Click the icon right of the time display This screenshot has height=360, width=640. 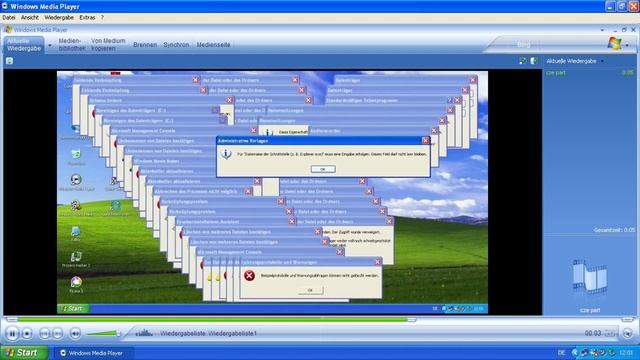pos(610,333)
